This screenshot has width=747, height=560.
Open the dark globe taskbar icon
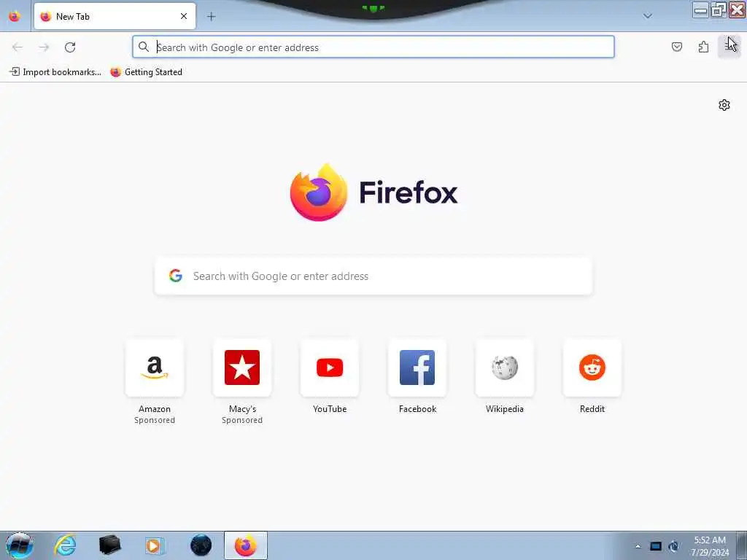click(x=201, y=545)
